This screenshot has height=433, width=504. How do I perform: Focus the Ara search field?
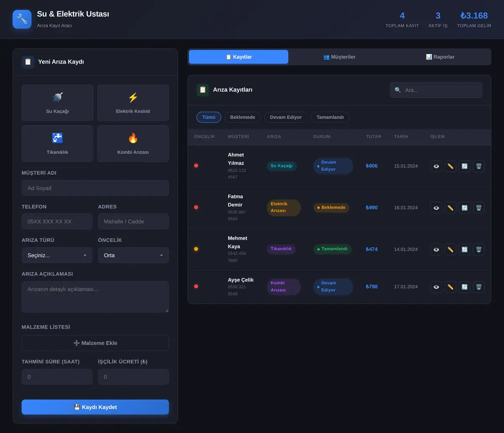point(436,90)
